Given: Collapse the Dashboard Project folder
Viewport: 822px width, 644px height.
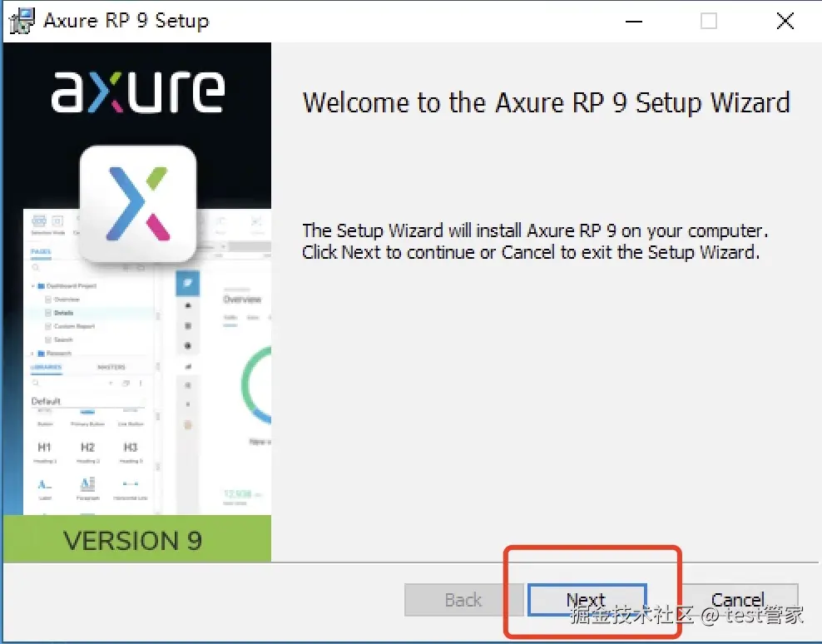Looking at the screenshot, I should (31, 285).
